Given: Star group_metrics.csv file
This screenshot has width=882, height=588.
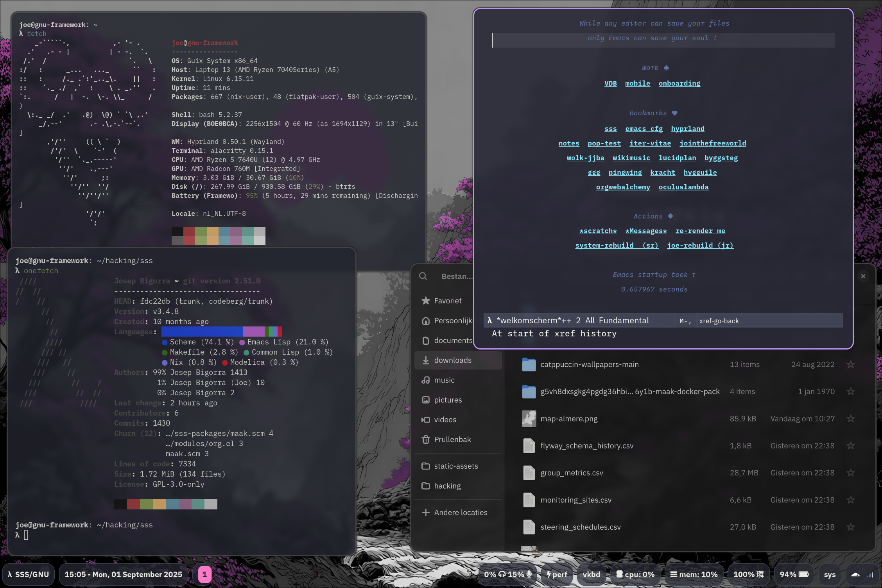Looking at the screenshot, I should [850, 473].
